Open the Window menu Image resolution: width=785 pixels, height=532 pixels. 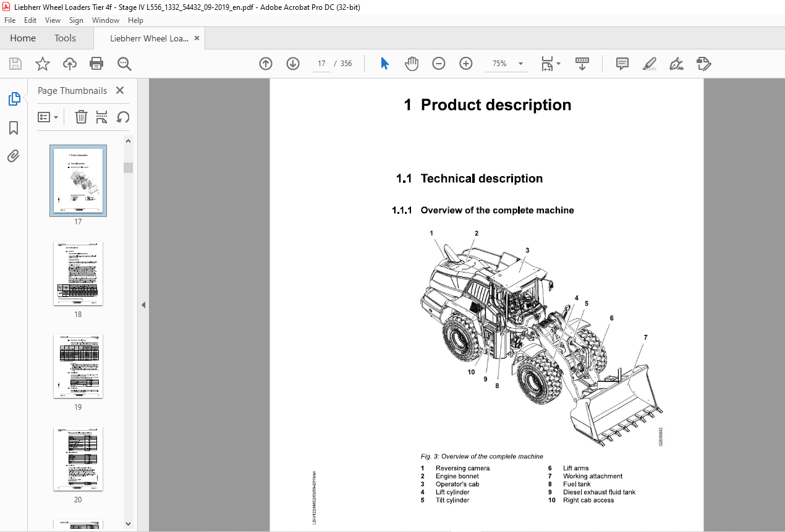(x=106, y=20)
